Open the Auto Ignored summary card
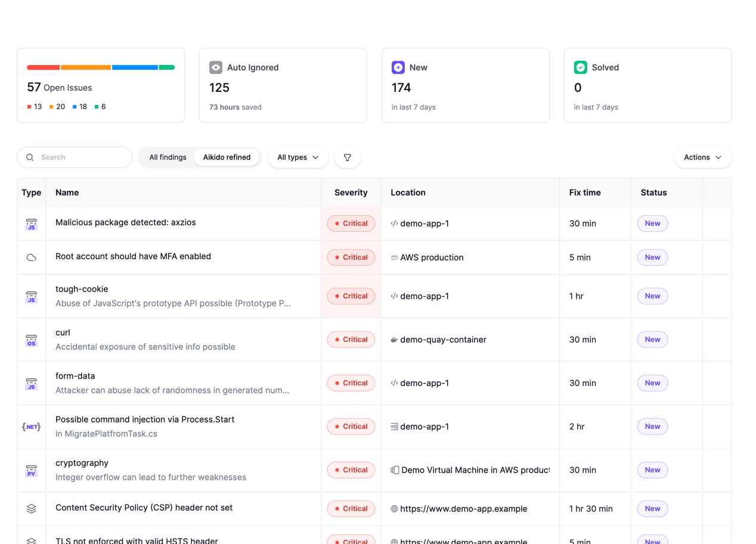Screen dimensions: 756x544 click(x=283, y=85)
